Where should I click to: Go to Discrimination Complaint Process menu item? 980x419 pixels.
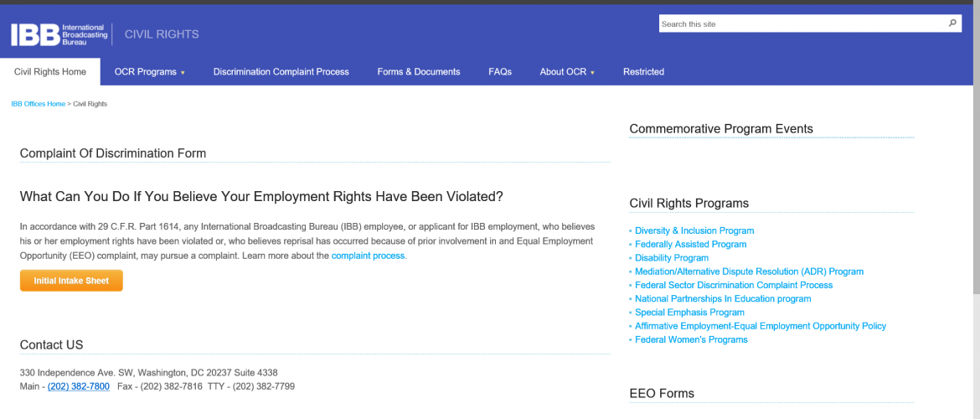pos(281,72)
